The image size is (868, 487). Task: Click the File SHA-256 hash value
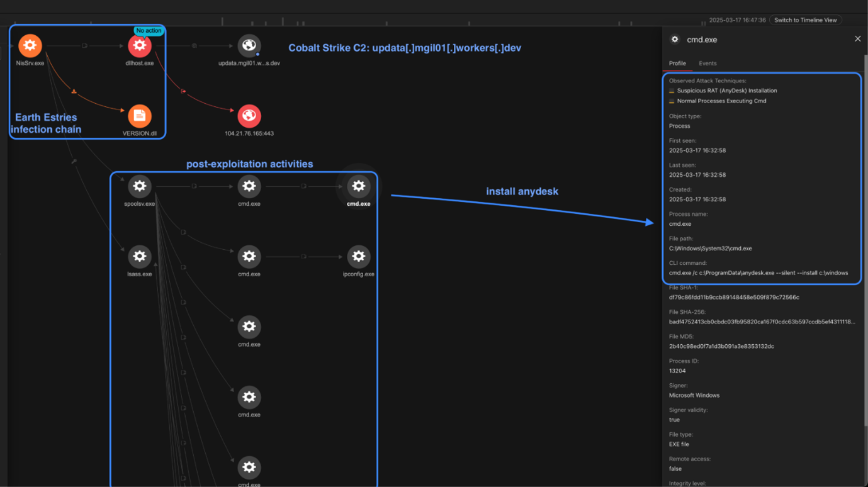(762, 322)
